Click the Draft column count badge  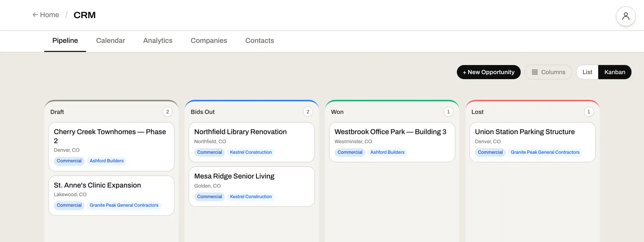tap(167, 112)
